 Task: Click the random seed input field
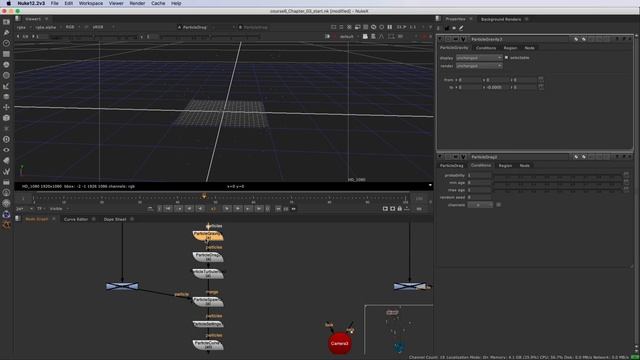point(479,197)
